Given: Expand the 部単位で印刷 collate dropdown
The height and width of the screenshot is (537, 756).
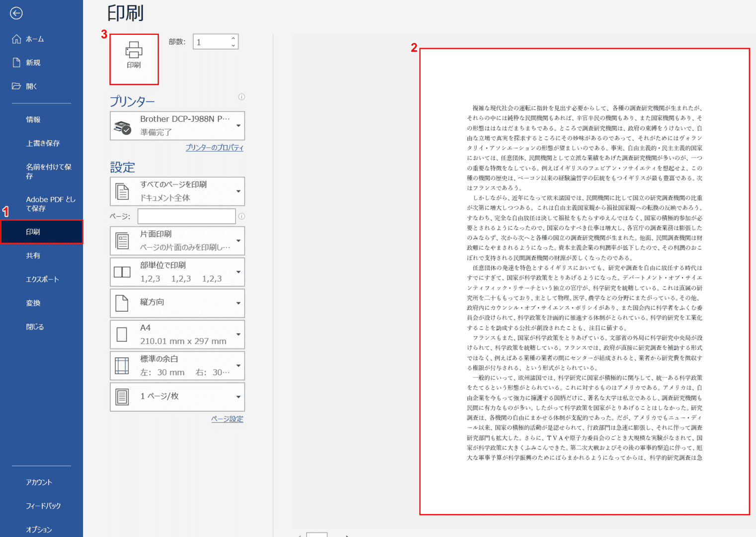Looking at the screenshot, I should click(x=177, y=272).
